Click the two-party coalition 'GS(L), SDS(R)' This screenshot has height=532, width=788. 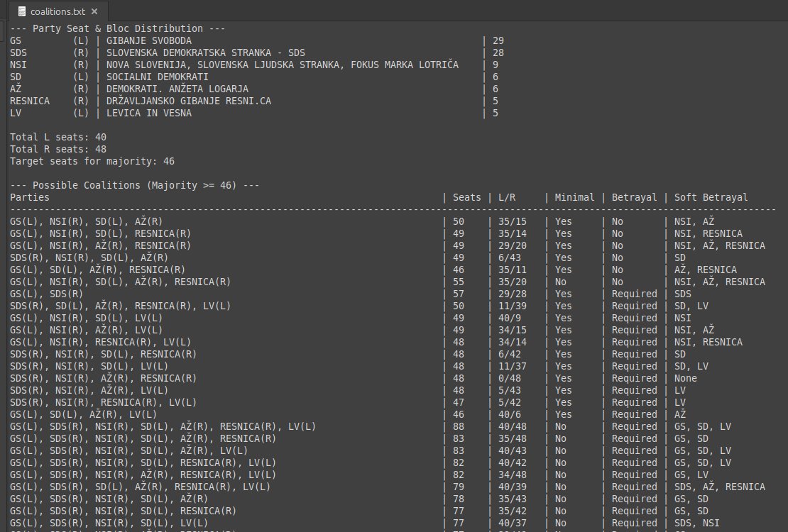47,294
